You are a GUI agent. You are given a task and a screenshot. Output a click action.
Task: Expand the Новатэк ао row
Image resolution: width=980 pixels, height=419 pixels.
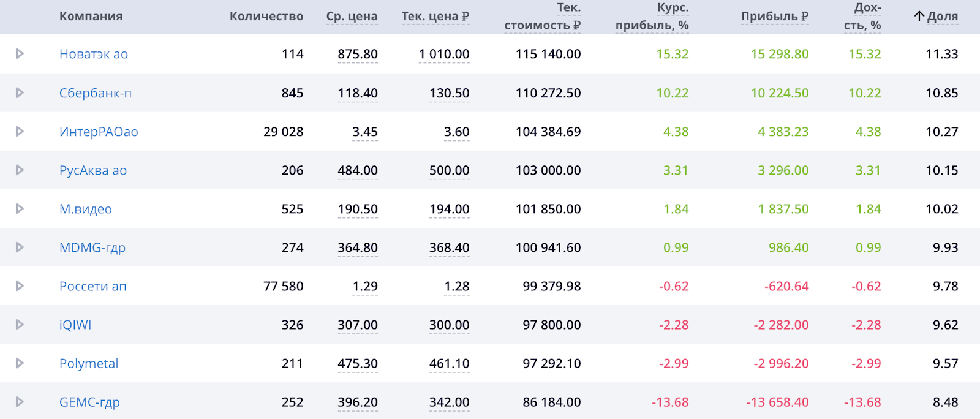tap(20, 54)
